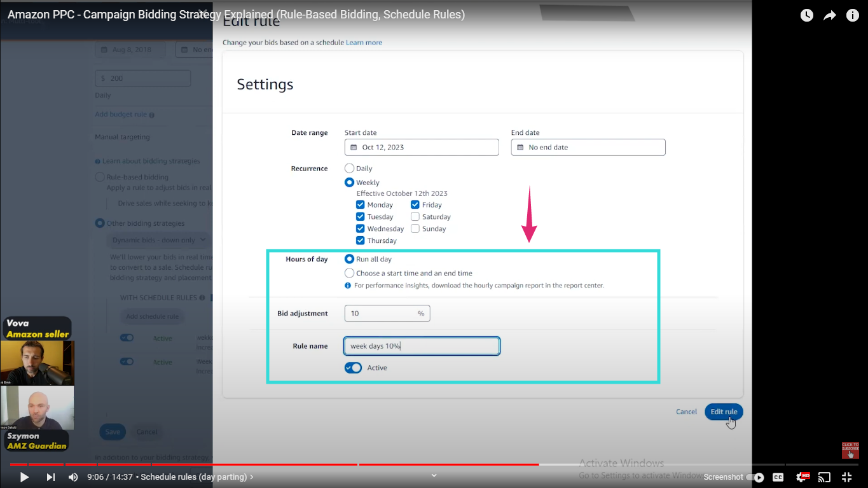Open the Share arrow icon

tap(830, 15)
